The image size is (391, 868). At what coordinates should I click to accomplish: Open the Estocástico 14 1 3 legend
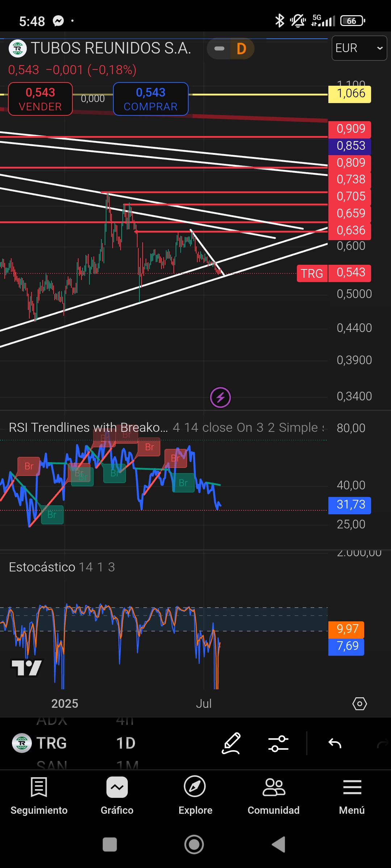62,567
